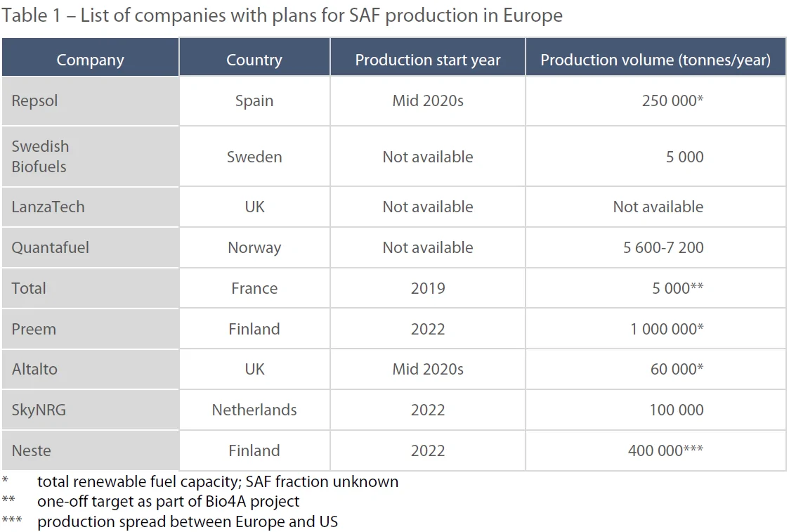Click the Repsol company cell
Image resolution: width=789 pixels, height=532 pixels.
point(35,100)
